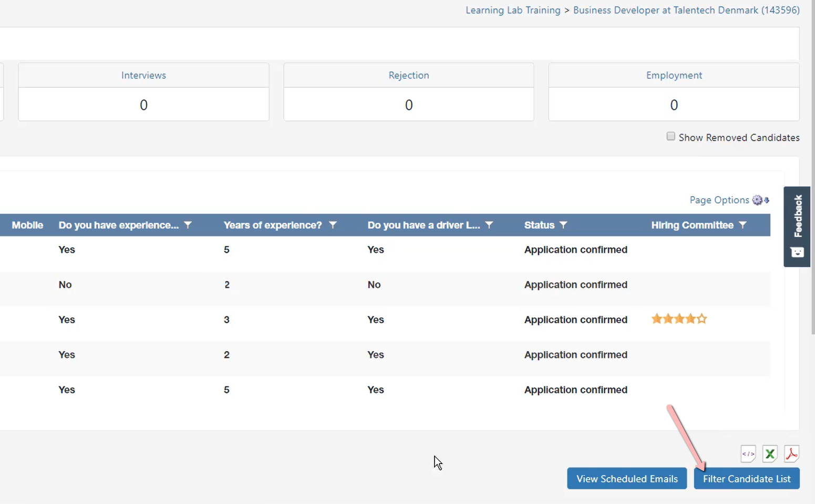Click the 'No' driver license cell
This screenshot has height=504, width=815.
pyautogui.click(x=374, y=285)
